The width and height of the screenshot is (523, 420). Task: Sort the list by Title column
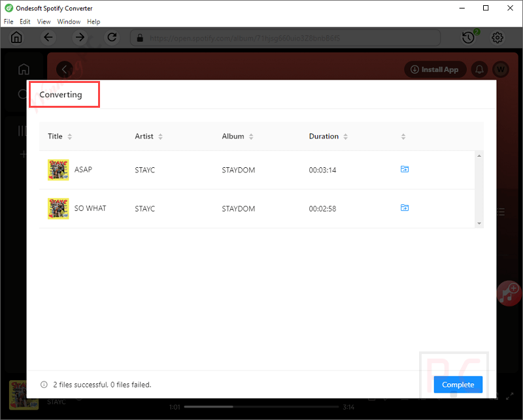(69, 137)
